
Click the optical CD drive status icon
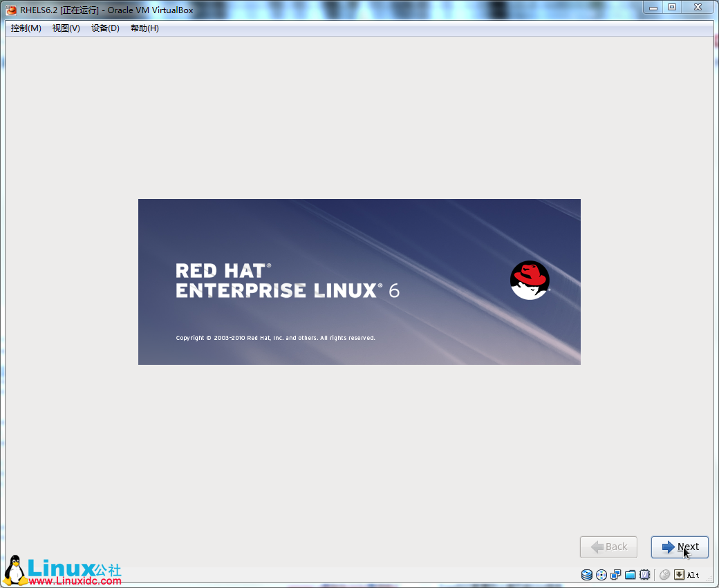pos(601,575)
